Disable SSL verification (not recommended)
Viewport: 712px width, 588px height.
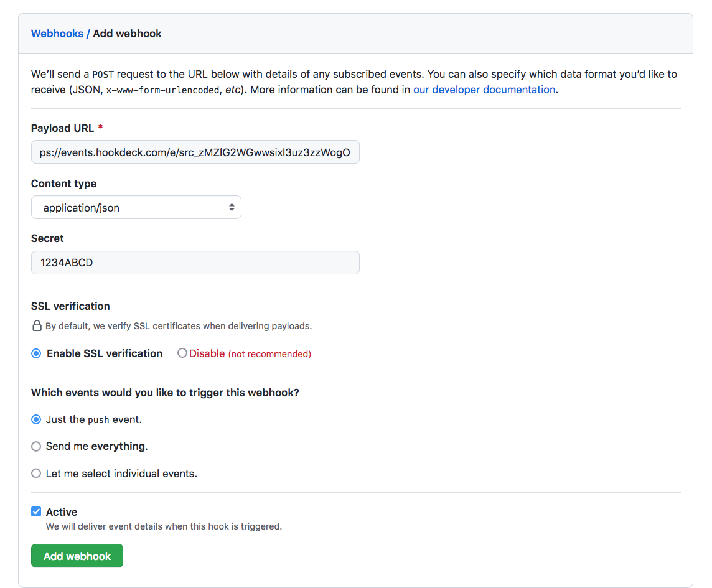tap(182, 353)
